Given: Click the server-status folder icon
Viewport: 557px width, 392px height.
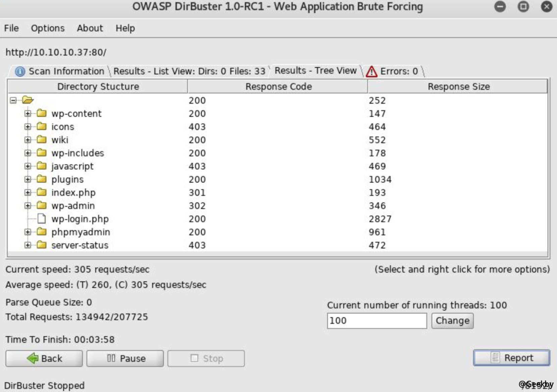Looking at the screenshot, I should click(42, 245).
